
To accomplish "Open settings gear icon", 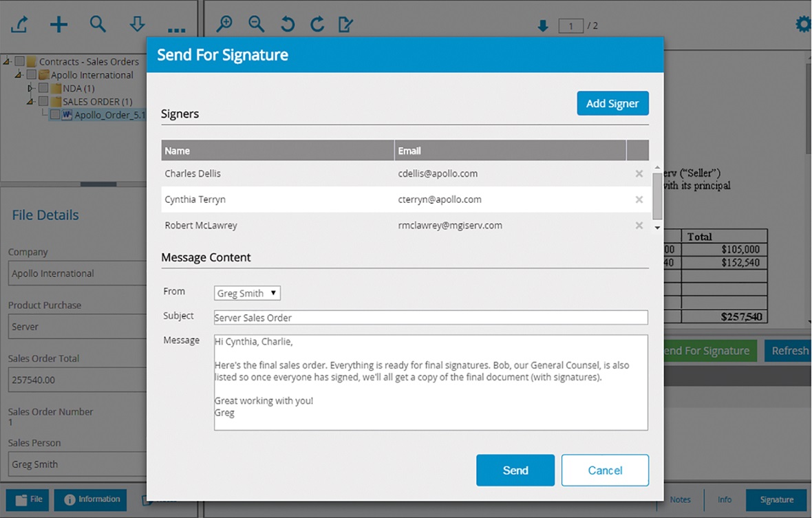I will pyautogui.click(x=802, y=25).
